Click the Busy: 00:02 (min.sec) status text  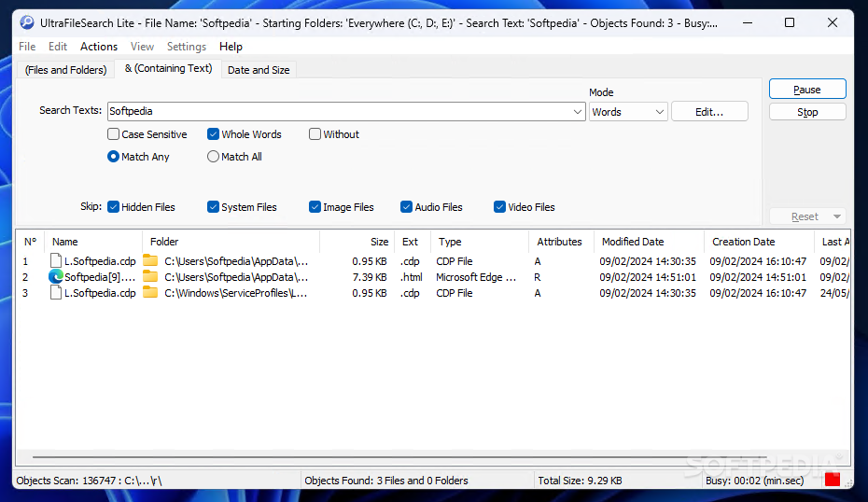(x=754, y=481)
